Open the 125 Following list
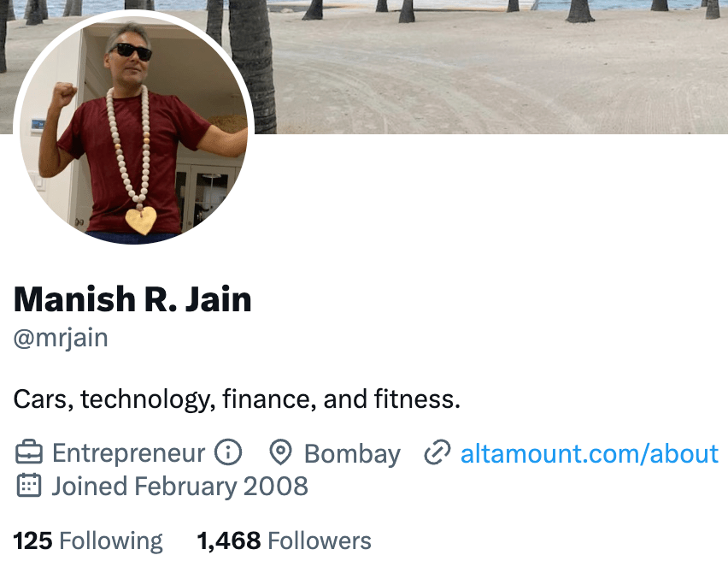 88,541
